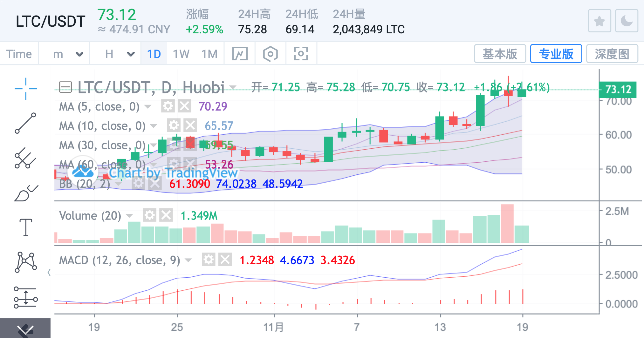The height and width of the screenshot is (338, 644).
Task: Click the MA (30, close, 0) indicator label
Action: [x=102, y=145]
